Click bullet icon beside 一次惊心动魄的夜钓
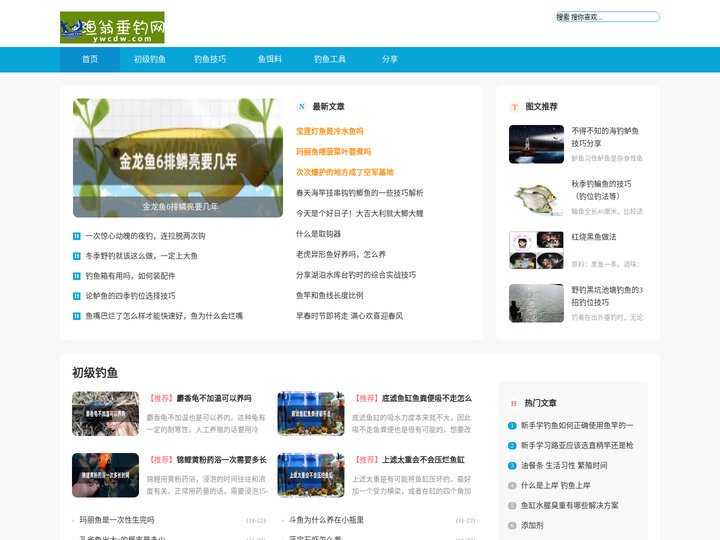The image size is (720, 540). (77, 236)
